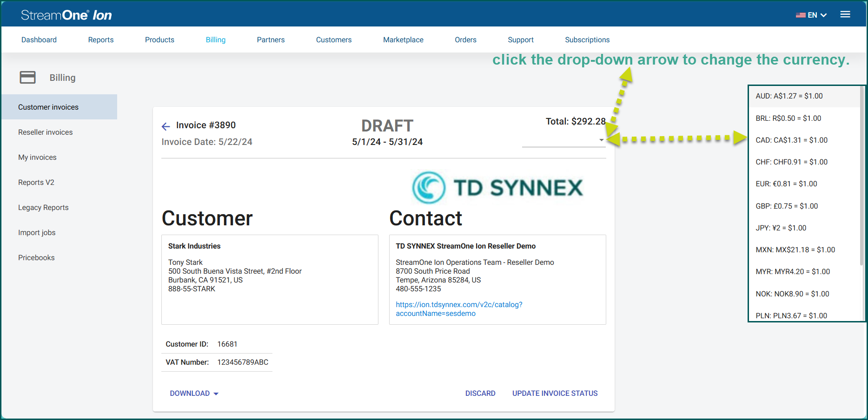The image size is (868, 420).
Task: Choose MXN currency option
Action: [x=804, y=249]
